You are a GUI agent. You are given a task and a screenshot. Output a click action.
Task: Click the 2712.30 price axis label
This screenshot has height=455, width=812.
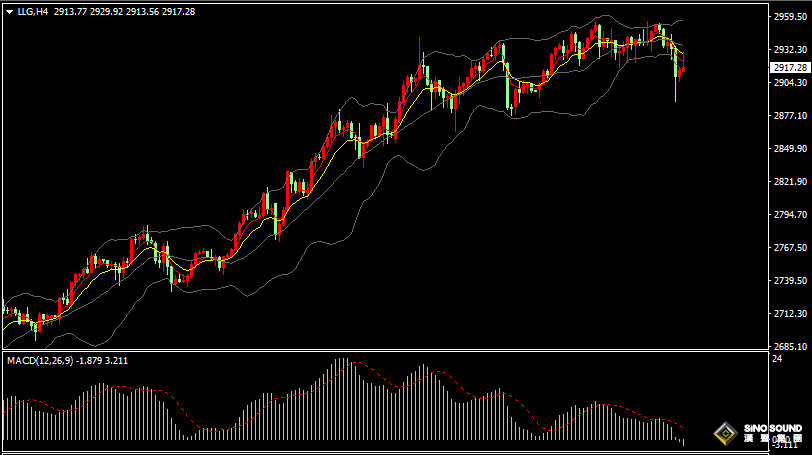pyautogui.click(x=790, y=314)
